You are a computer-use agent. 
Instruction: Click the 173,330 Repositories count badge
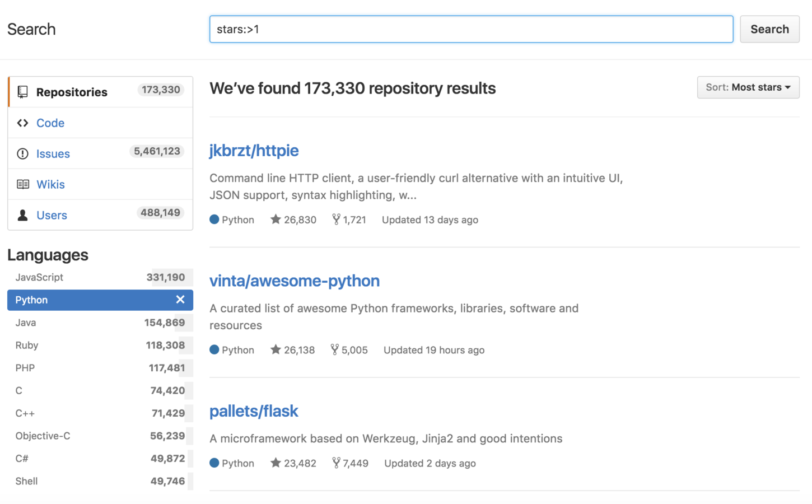point(161,90)
